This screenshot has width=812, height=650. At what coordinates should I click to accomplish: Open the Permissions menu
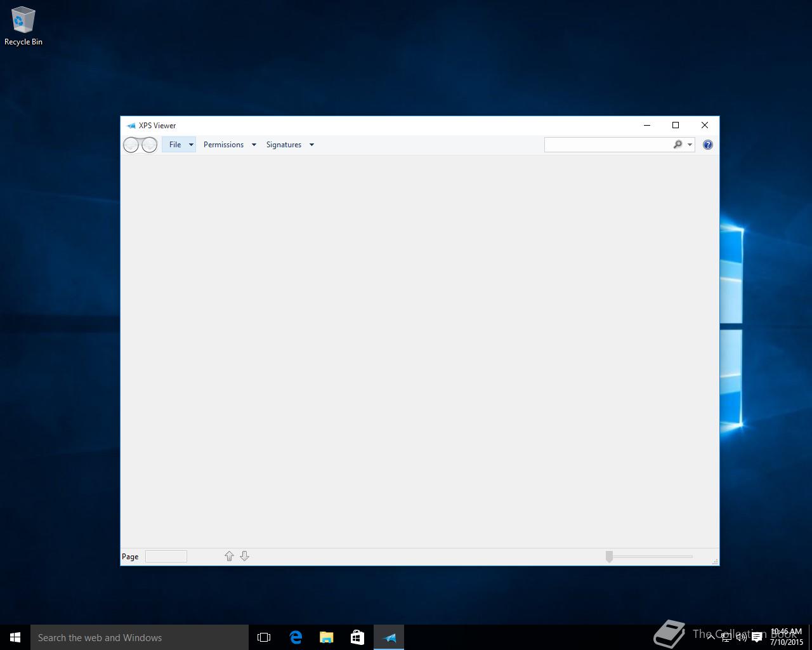pos(223,145)
